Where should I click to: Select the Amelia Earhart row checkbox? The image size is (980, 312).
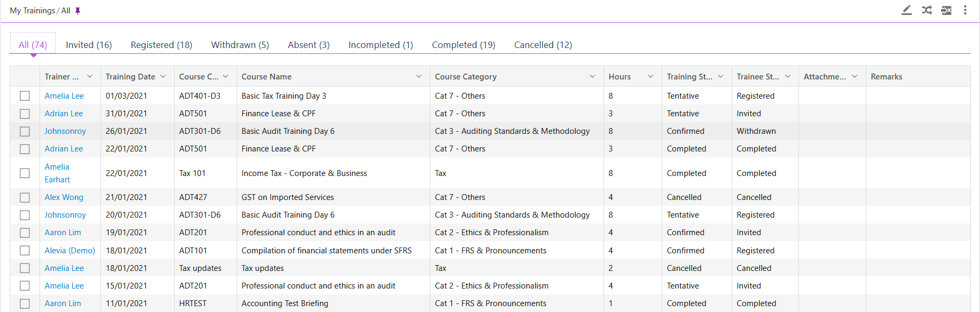[x=25, y=173]
